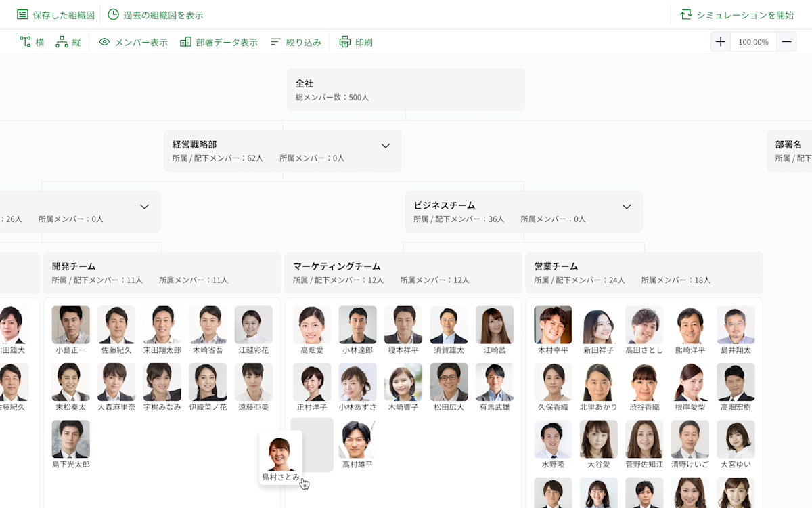Screen dimensions: 812x508
Task: Collapse 経営戦略部 using its chevron
Action: (385, 145)
